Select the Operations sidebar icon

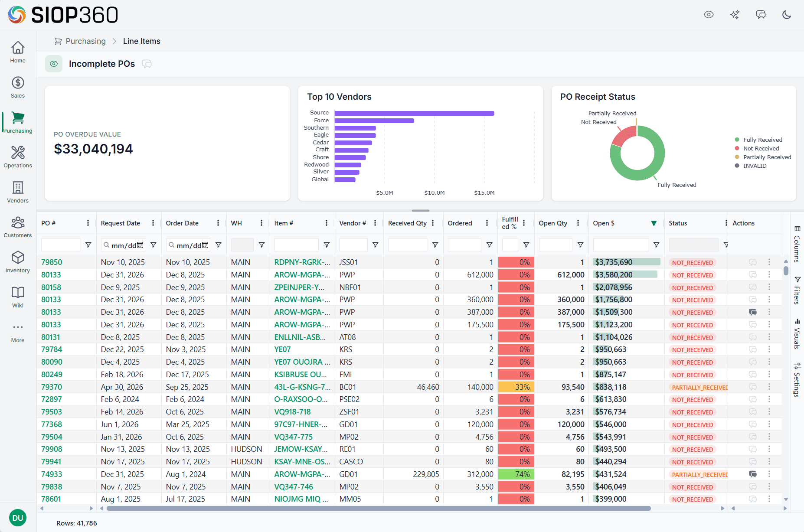click(17, 156)
